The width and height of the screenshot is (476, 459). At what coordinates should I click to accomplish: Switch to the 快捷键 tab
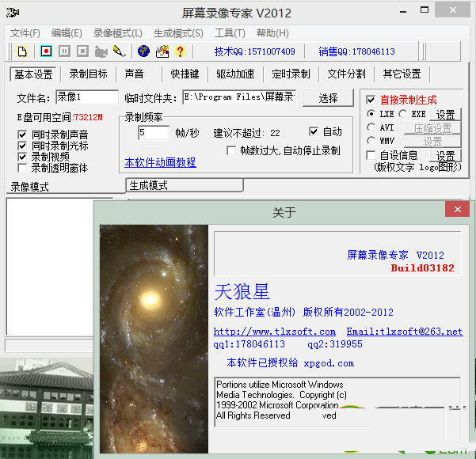point(185,74)
